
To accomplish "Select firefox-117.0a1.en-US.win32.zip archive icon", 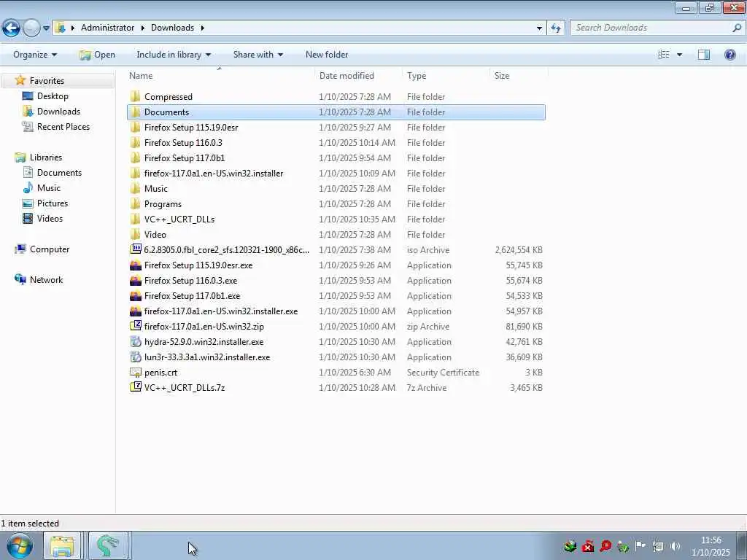I will click(135, 326).
